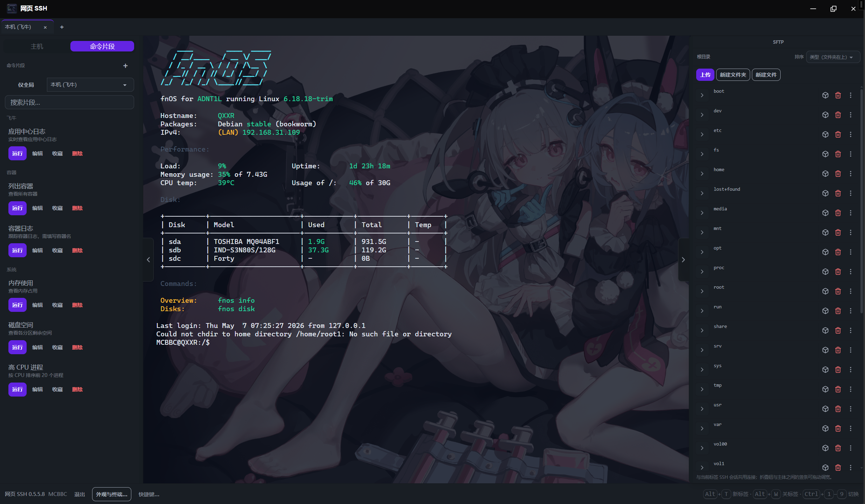Click the trash icon for proc folder

[838, 272]
